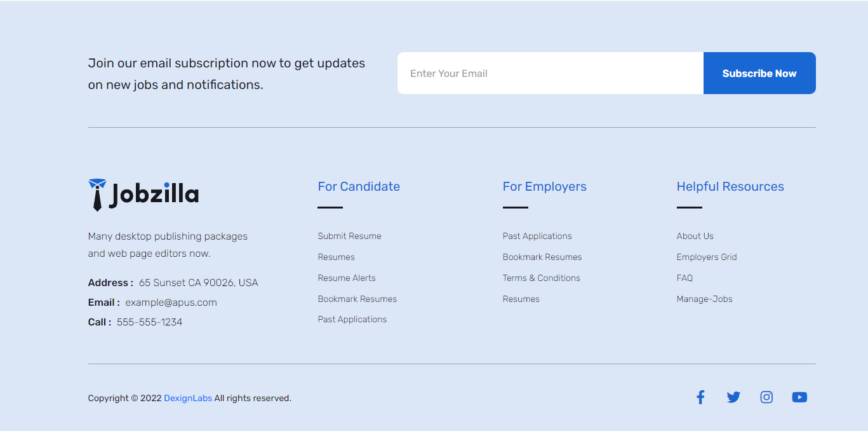This screenshot has width=868, height=431.
Task: Open Bookmark Resumes under For Candidate
Action: [357, 299]
